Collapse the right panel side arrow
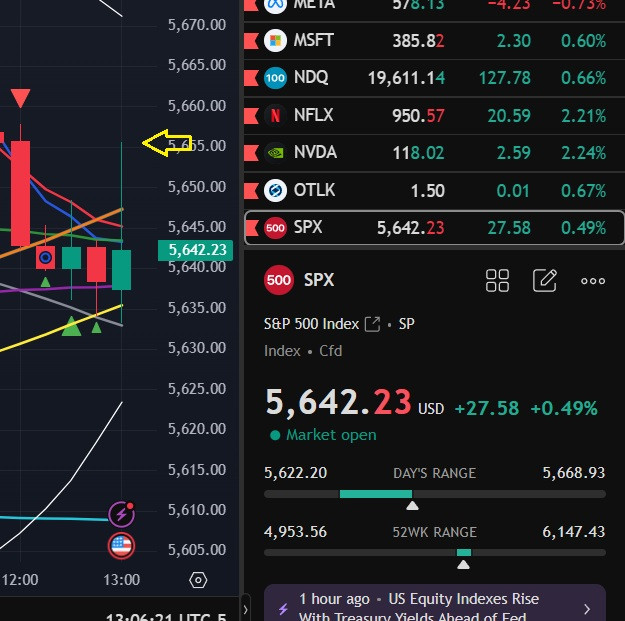The height and width of the screenshot is (621, 625). [246, 609]
